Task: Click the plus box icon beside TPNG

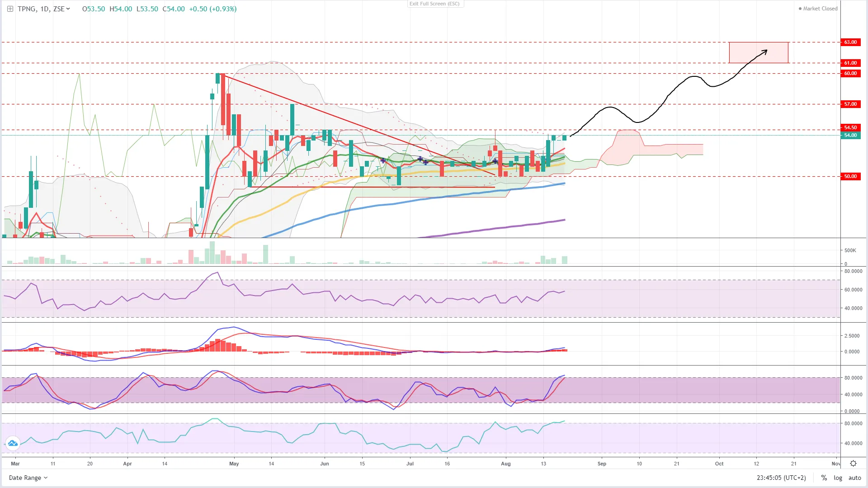Action: coord(10,9)
